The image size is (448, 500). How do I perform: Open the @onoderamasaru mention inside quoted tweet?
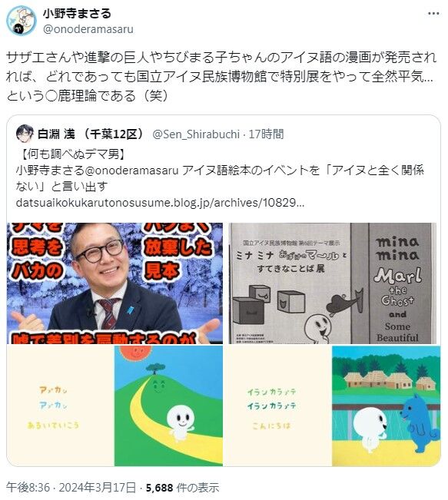click(131, 171)
